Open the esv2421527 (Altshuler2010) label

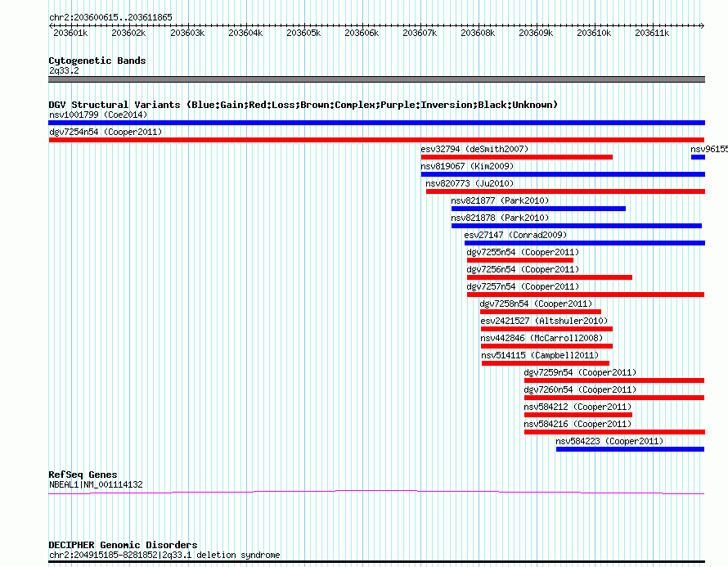point(544,321)
